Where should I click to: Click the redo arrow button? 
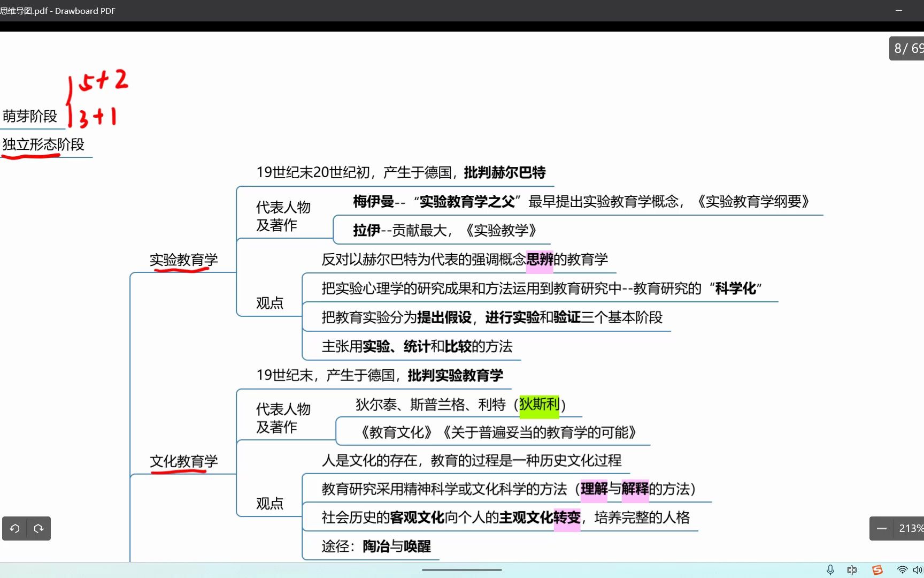coord(38,528)
